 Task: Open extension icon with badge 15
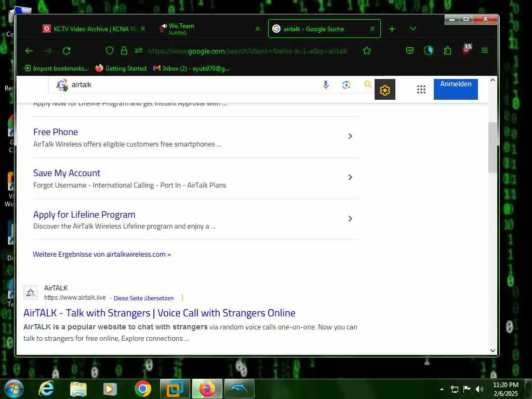click(x=467, y=49)
